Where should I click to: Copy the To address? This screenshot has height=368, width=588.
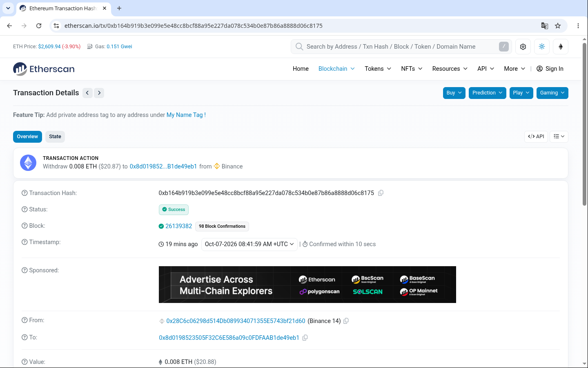click(305, 338)
